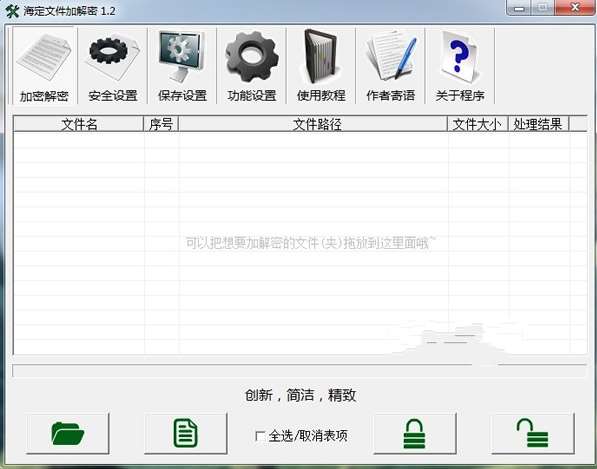Click the 文件大小 column header
Viewport: 597px width, 469px height.
477,124
